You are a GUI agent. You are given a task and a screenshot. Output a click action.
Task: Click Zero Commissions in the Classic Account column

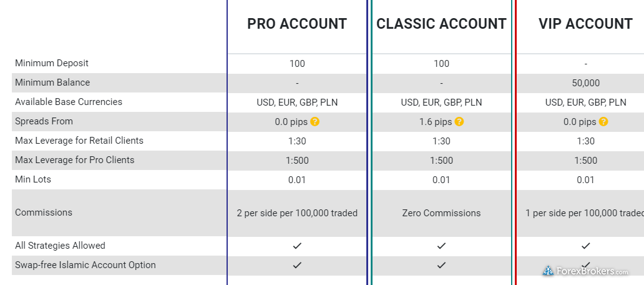point(441,213)
